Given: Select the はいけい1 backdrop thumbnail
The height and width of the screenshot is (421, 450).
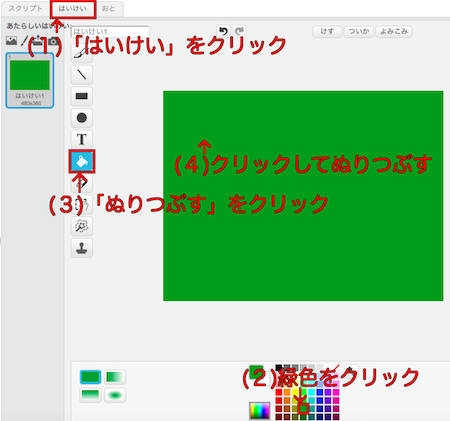Looking at the screenshot, I should click(x=30, y=80).
